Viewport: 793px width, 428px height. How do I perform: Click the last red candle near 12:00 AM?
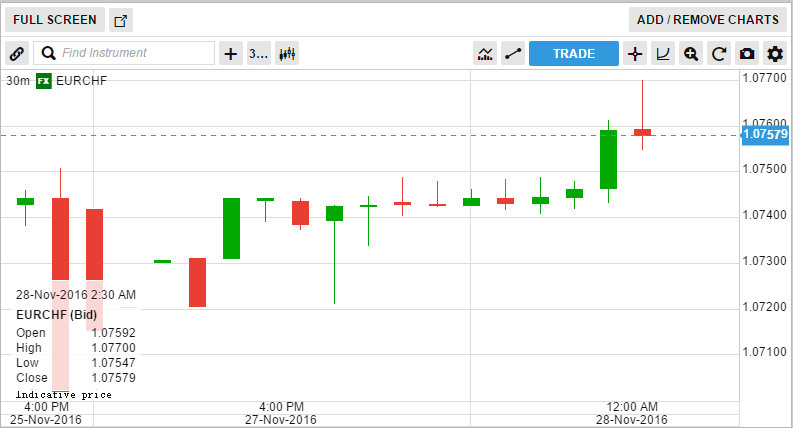click(x=642, y=132)
